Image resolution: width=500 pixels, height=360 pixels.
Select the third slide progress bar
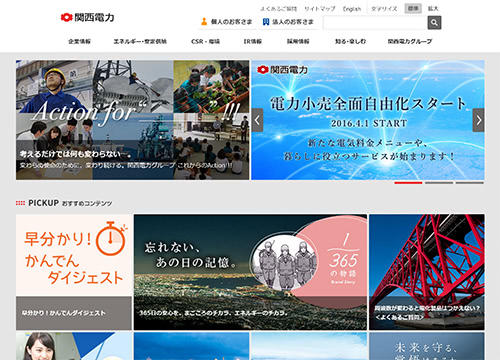tap(470, 183)
